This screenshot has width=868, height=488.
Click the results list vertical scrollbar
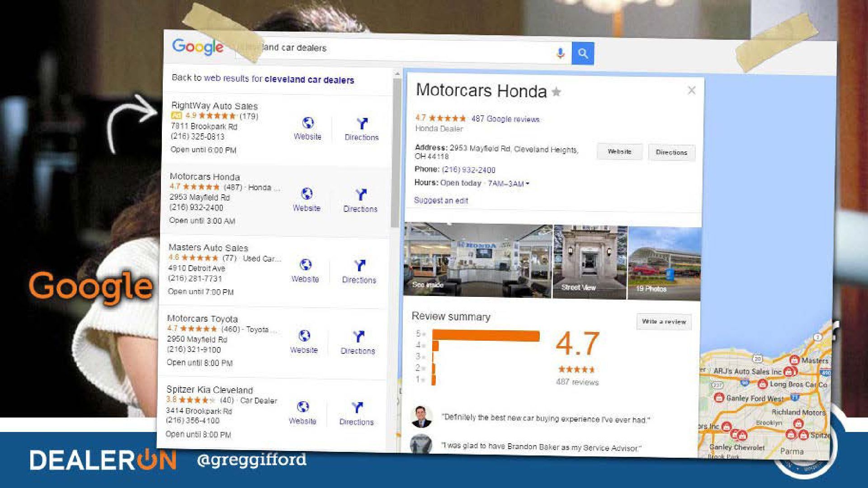pyautogui.click(x=396, y=154)
